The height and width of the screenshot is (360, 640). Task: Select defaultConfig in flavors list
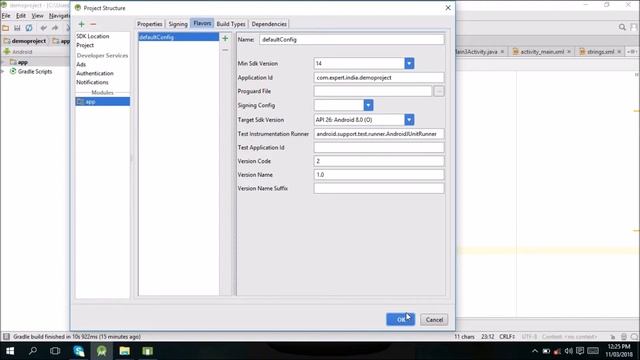(178, 37)
